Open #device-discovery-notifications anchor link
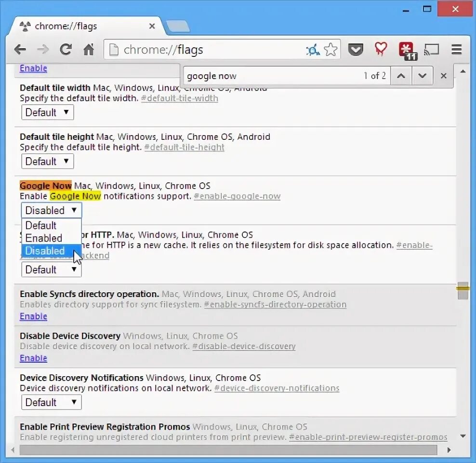Viewport: 476px width, 463px height. 277,388
